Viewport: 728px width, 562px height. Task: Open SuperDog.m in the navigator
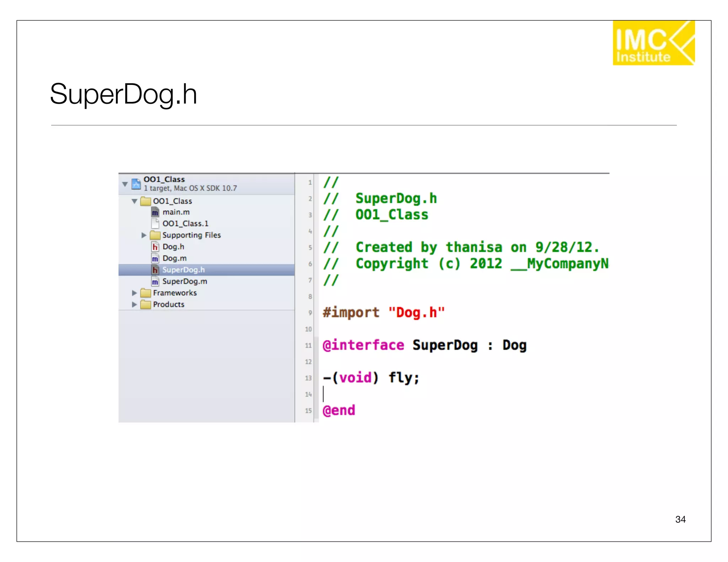[185, 281]
